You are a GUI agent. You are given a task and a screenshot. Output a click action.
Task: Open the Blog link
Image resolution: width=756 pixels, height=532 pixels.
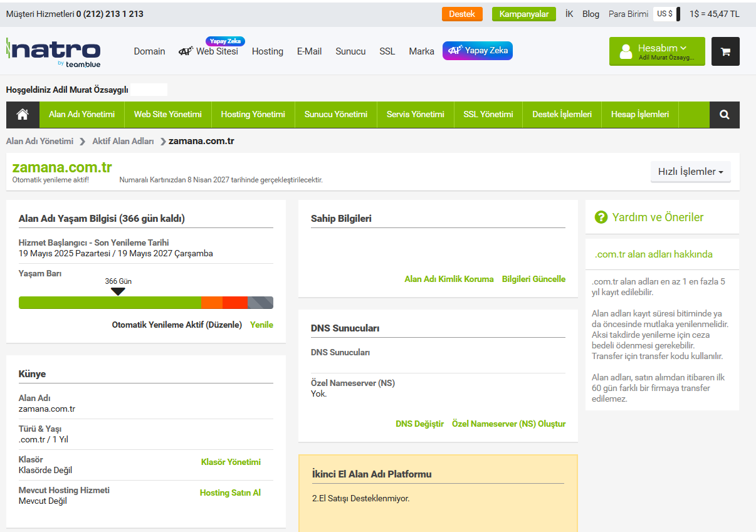[591, 14]
